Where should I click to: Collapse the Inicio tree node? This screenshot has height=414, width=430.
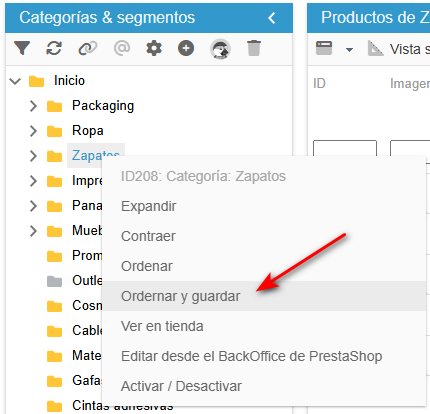coord(15,81)
